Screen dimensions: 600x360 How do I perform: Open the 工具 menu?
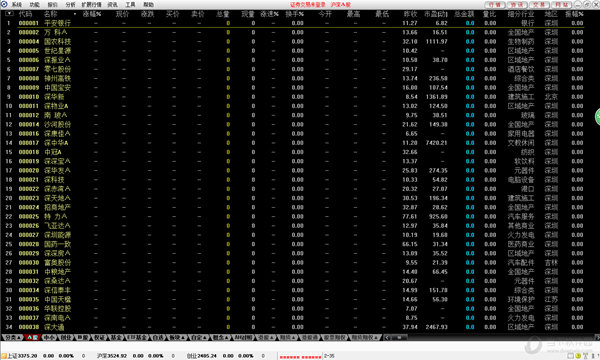(x=130, y=5)
